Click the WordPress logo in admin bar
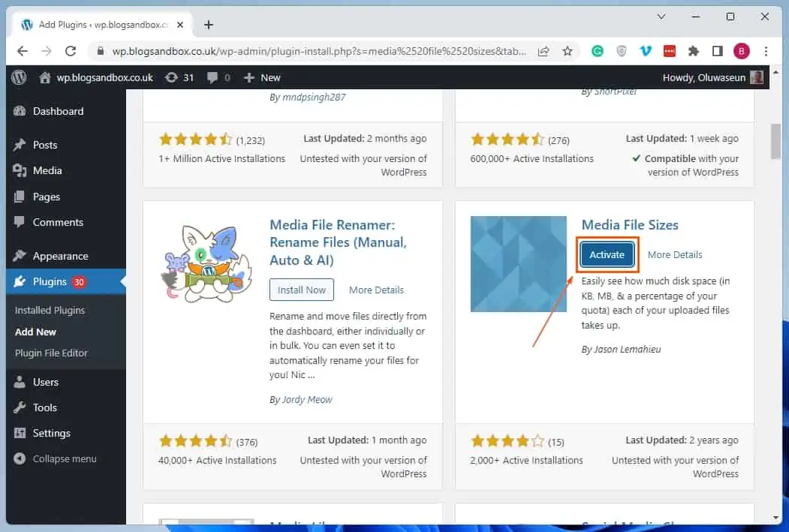This screenshot has height=532, width=789. pos(19,77)
